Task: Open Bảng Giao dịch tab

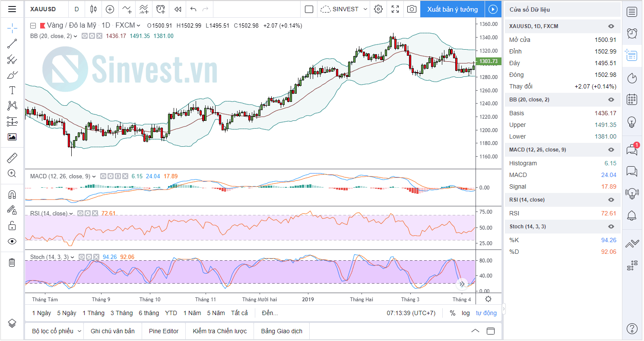Action: [282, 331]
